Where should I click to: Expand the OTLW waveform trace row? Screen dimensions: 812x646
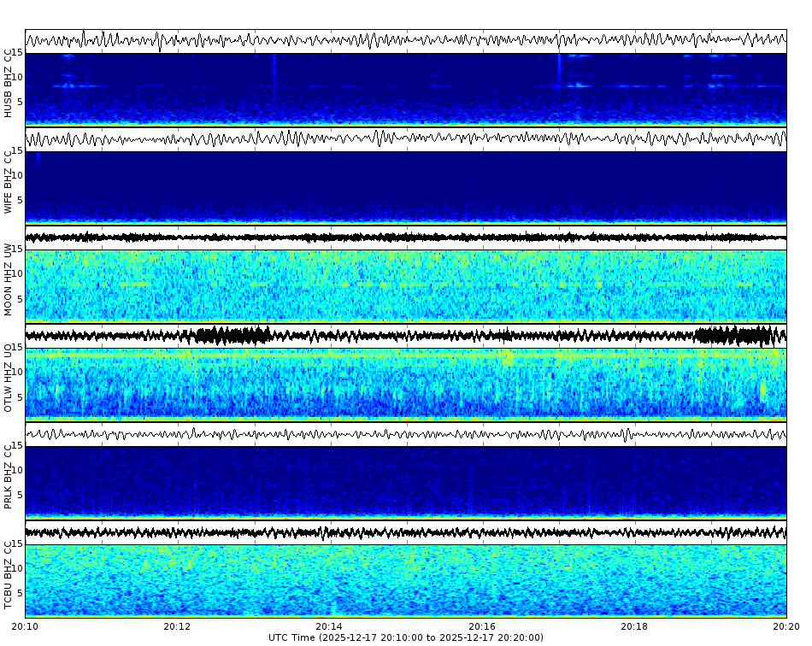pos(406,332)
